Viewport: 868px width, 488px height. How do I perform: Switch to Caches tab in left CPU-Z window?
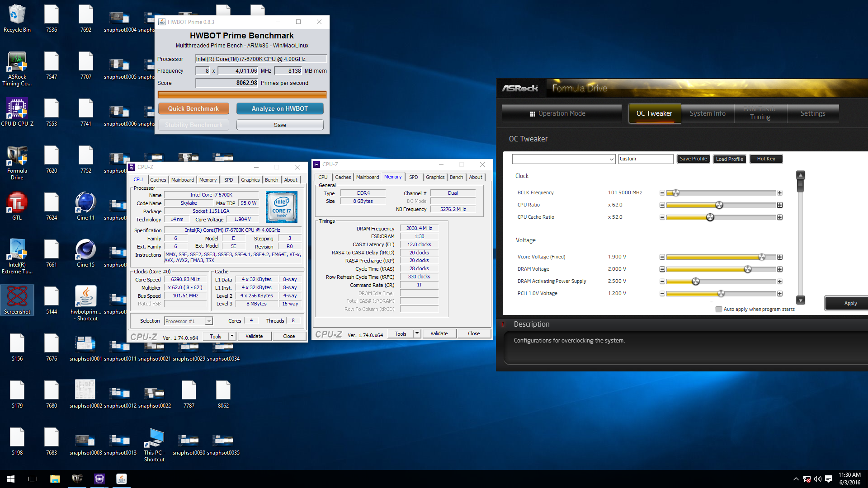coord(158,180)
